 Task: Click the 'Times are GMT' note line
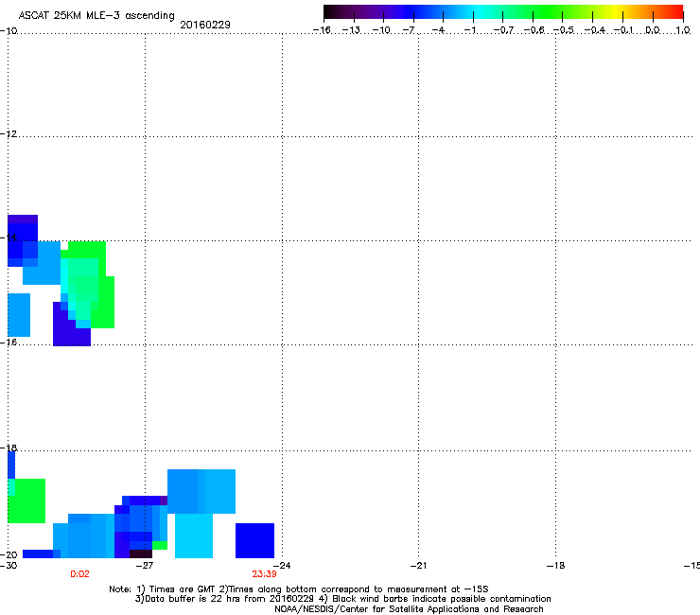click(299, 589)
